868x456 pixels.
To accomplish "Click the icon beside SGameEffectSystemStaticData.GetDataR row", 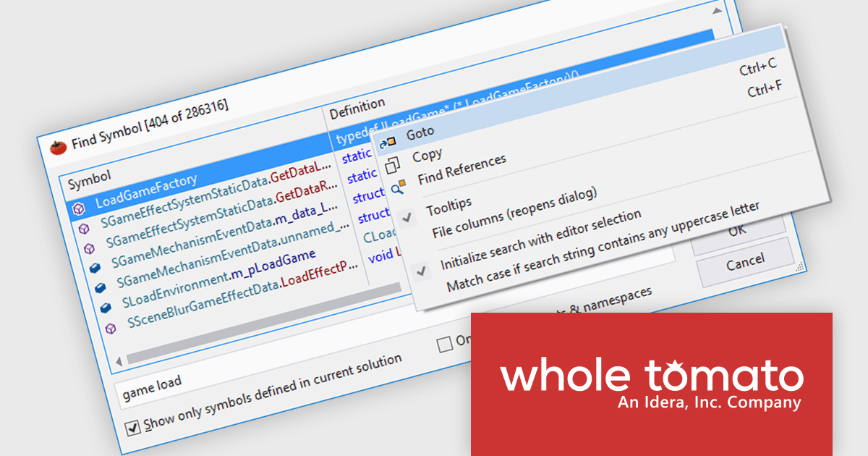I will (90, 248).
